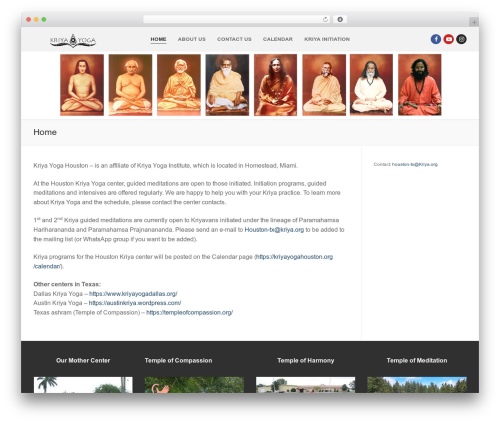Click Temple of Harmony footer image
This screenshot has width=500, height=423.
point(305,385)
